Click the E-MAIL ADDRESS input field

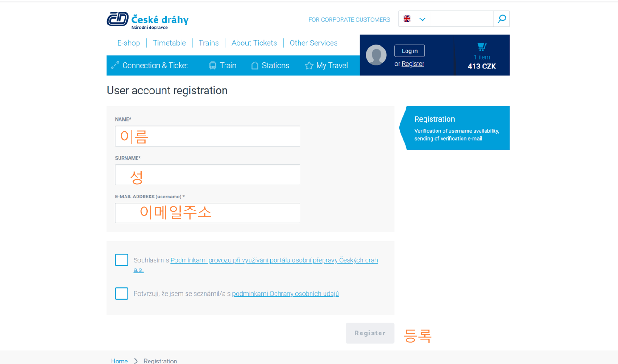[207, 213]
